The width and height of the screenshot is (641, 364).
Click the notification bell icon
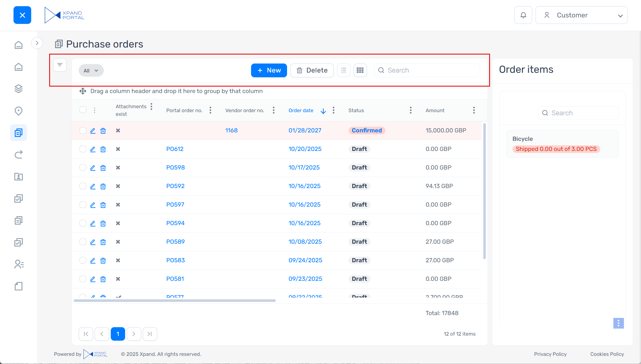coord(523,15)
